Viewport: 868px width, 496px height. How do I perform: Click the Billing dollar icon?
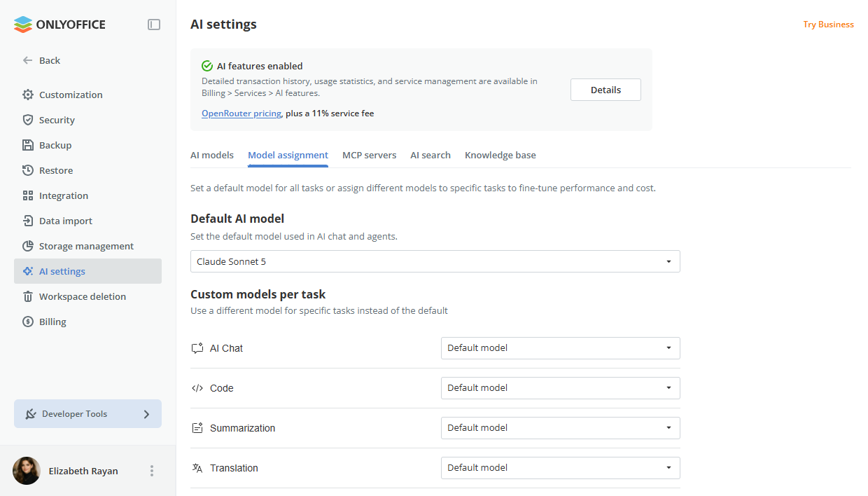click(x=28, y=322)
